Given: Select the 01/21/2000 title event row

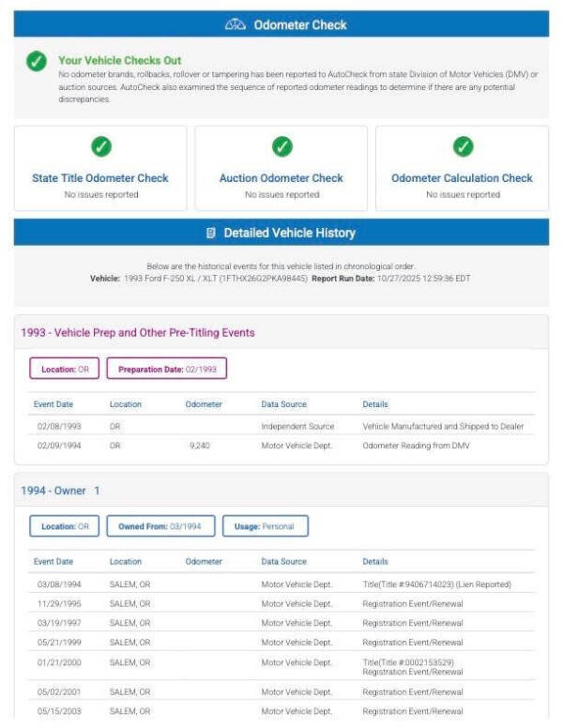Looking at the screenshot, I should point(281,667).
